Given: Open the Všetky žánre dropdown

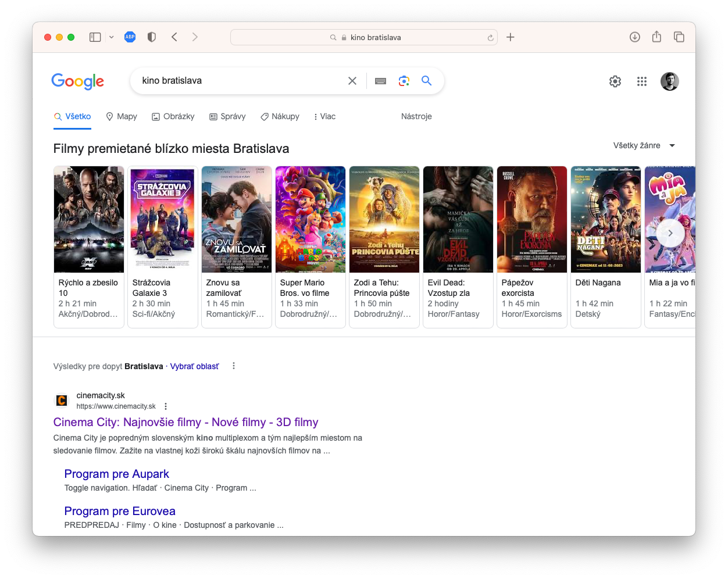Looking at the screenshot, I should pos(644,145).
